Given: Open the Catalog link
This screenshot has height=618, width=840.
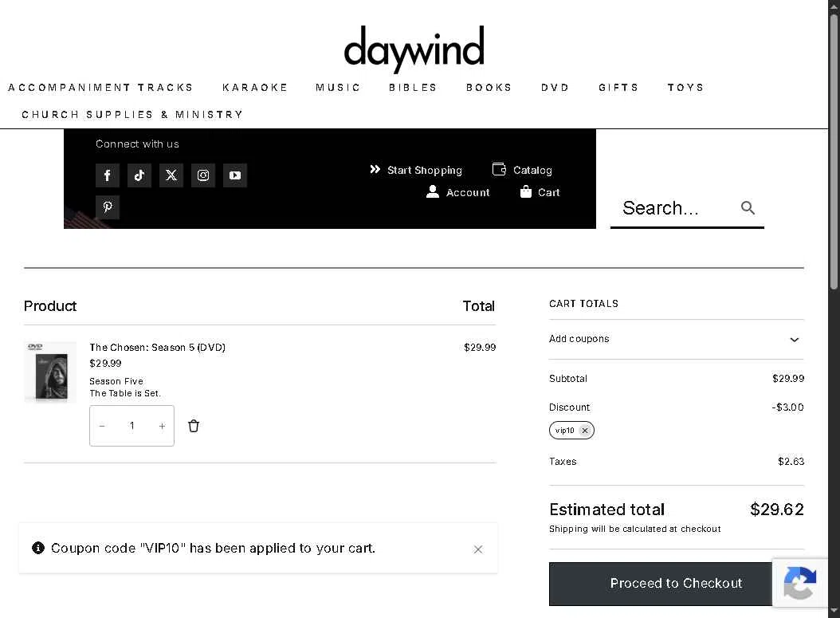Looking at the screenshot, I should [x=522, y=170].
